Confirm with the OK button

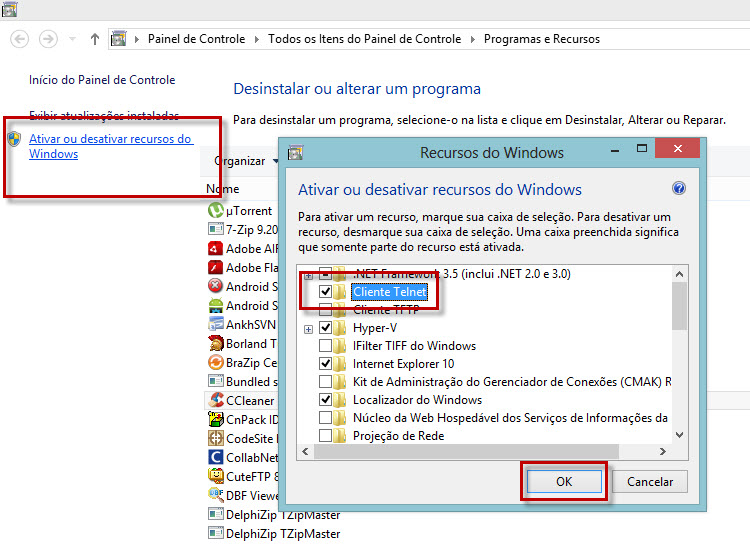pos(564,481)
